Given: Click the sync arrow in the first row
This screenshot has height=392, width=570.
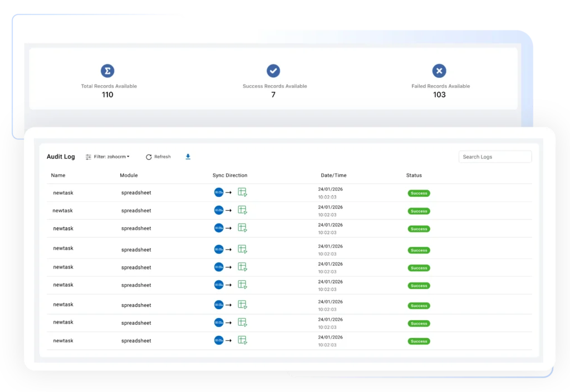Looking at the screenshot, I should [x=229, y=193].
